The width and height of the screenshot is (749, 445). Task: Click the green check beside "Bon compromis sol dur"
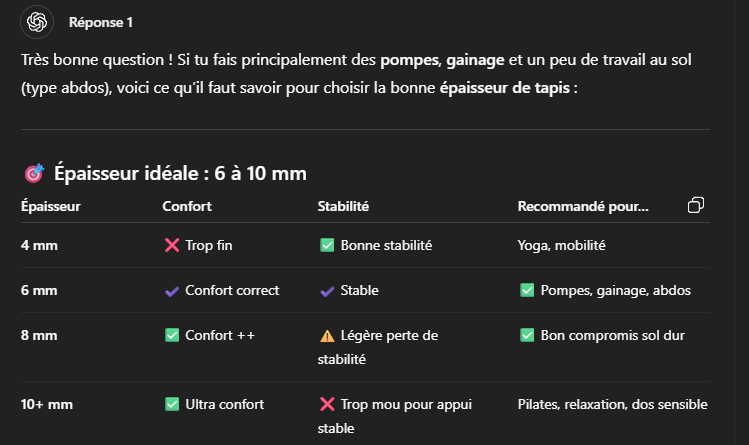pyautogui.click(x=526, y=336)
